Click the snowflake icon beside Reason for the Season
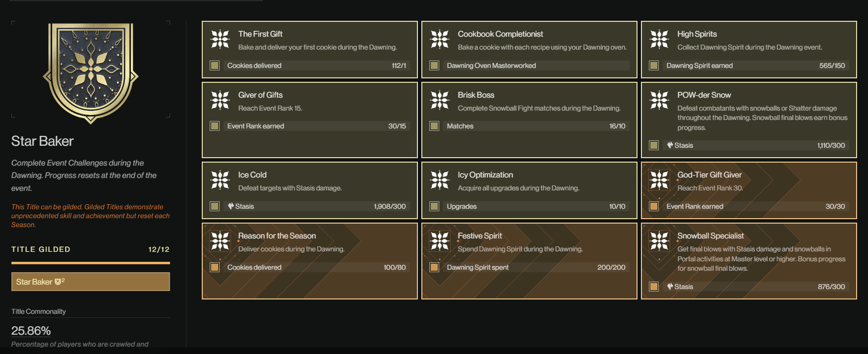 click(x=220, y=241)
